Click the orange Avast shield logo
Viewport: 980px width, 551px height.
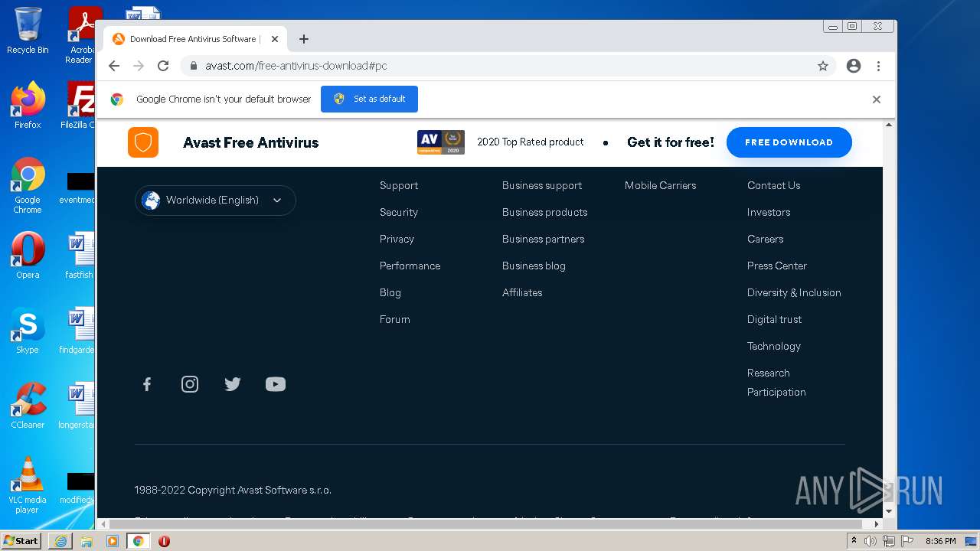tap(143, 142)
